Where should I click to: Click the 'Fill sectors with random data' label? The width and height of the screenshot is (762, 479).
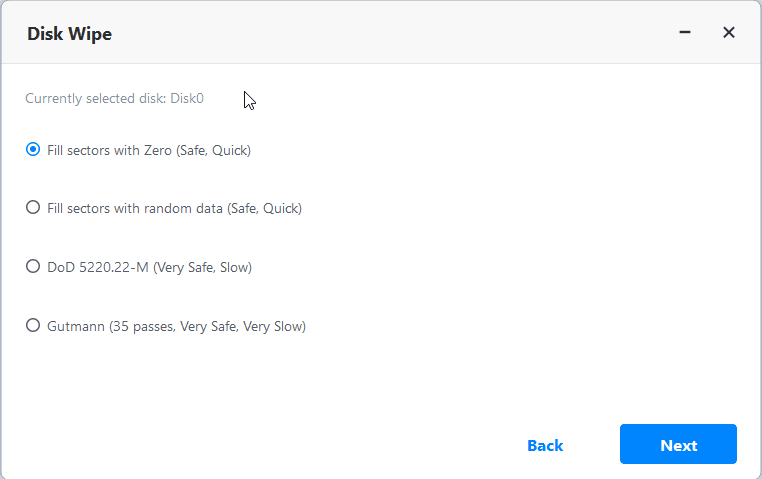pyautogui.click(x=135, y=209)
